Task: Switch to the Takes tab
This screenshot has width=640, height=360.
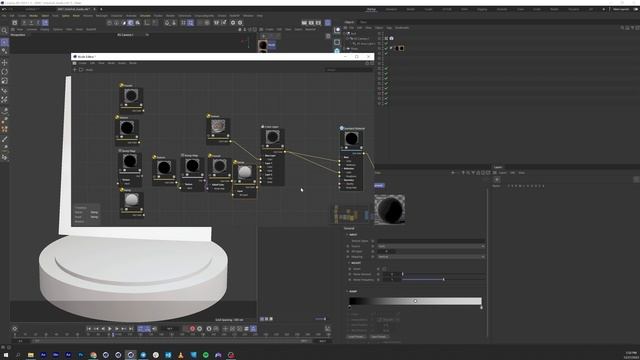Action: pyautogui.click(x=363, y=22)
